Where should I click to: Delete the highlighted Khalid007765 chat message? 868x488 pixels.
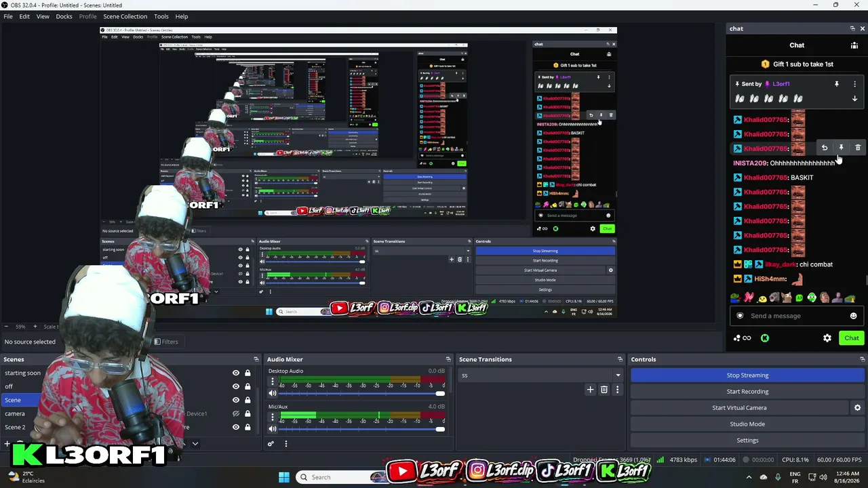[x=858, y=148]
